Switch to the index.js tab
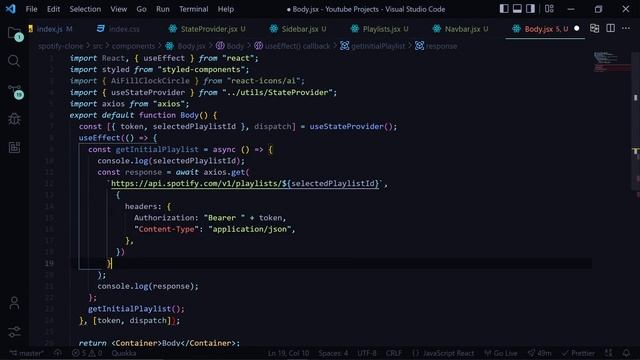Viewport: 640px width, 360px height. pos(52,29)
